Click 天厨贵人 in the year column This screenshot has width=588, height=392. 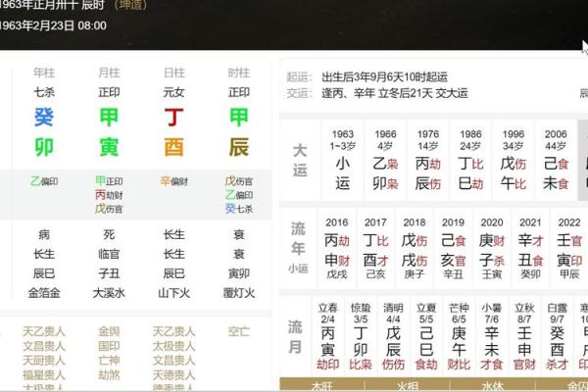pos(44,361)
